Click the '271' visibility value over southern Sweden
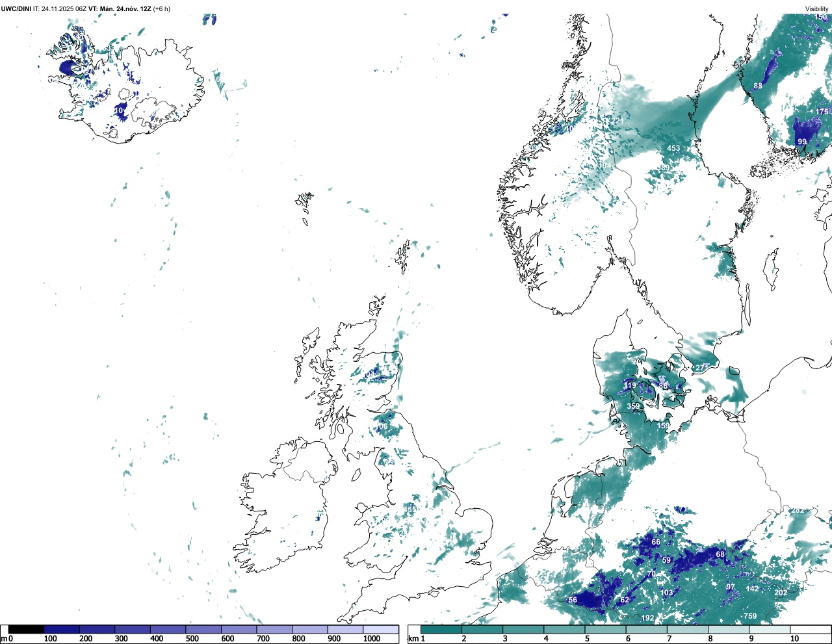 (x=703, y=367)
